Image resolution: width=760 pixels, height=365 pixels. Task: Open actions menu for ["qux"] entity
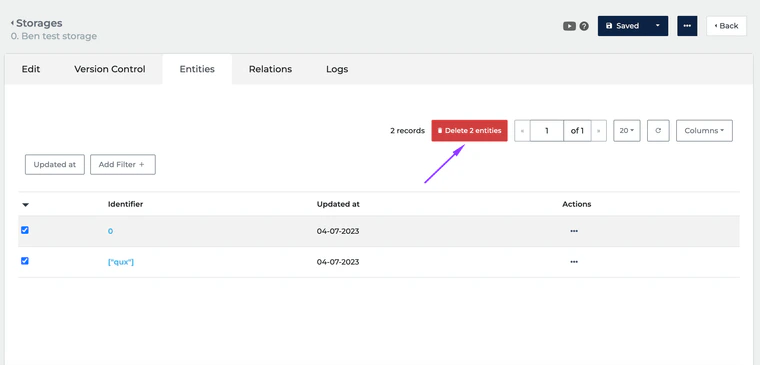click(x=574, y=262)
